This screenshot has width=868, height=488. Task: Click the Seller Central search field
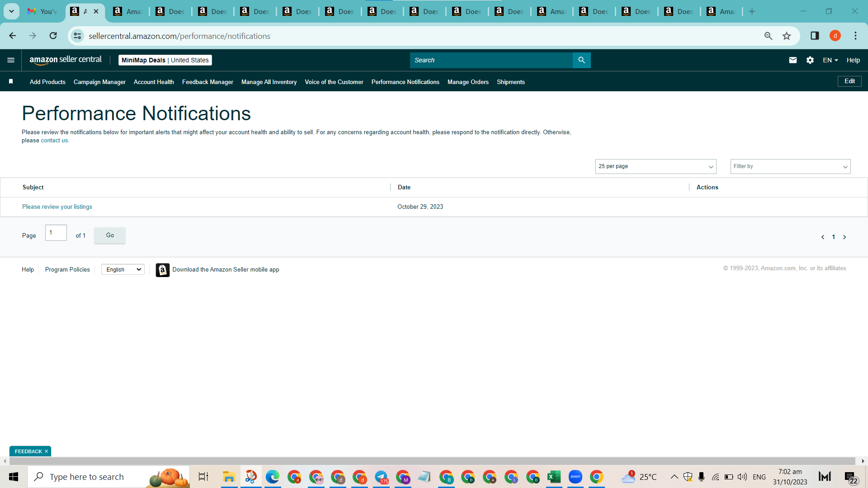coord(491,60)
